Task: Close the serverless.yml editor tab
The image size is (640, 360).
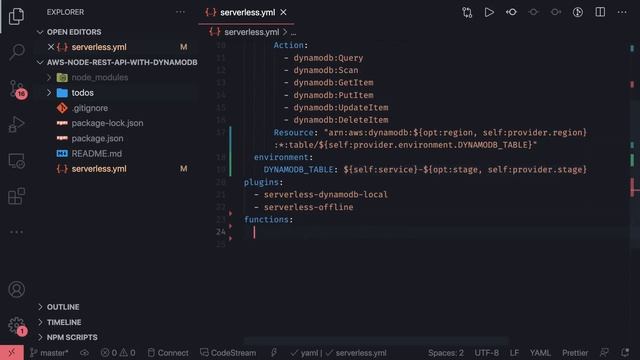Action: (283, 12)
